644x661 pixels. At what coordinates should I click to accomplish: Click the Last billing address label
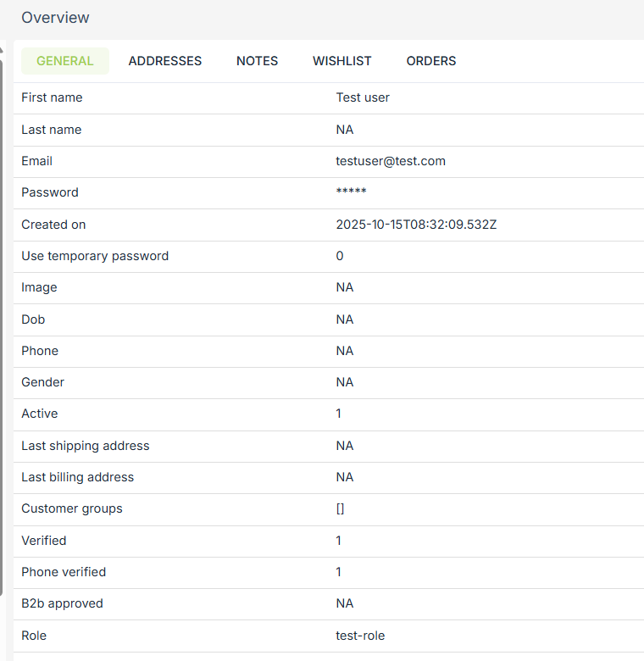pyautogui.click(x=77, y=477)
